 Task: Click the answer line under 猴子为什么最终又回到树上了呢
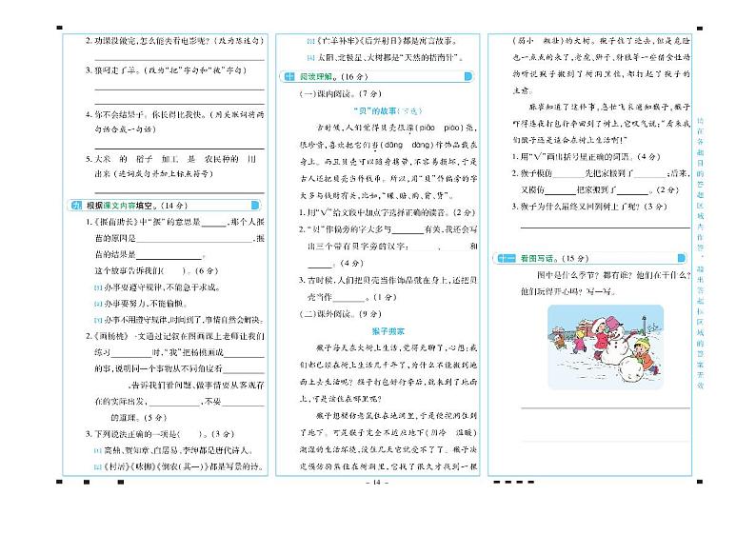606,226
